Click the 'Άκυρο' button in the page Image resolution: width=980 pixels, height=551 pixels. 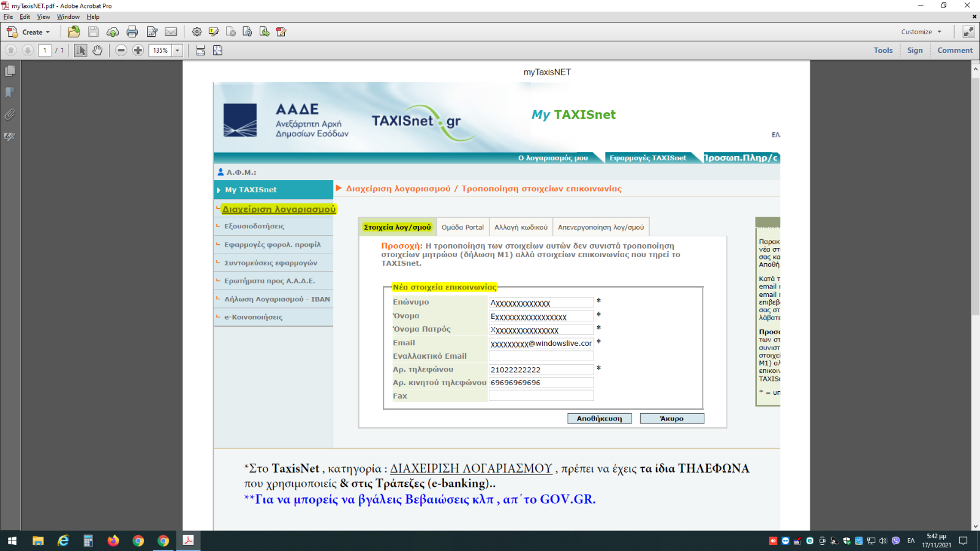pyautogui.click(x=672, y=419)
